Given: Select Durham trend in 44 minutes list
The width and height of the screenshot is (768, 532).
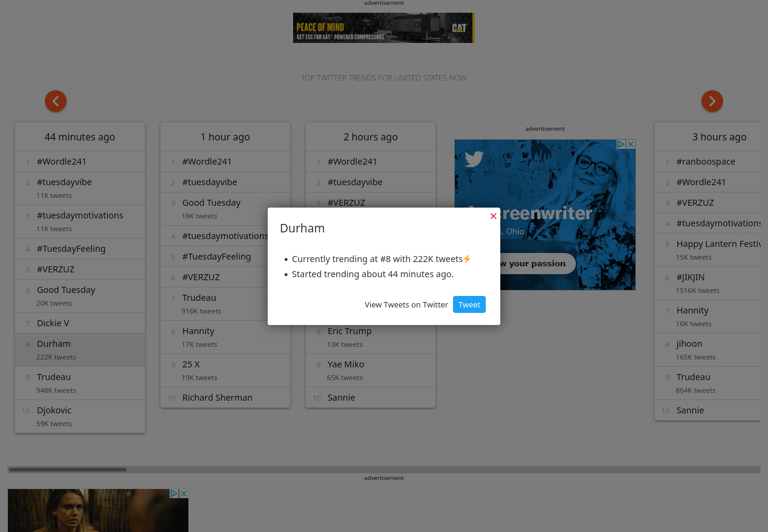Looking at the screenshot, I should 80,350.
